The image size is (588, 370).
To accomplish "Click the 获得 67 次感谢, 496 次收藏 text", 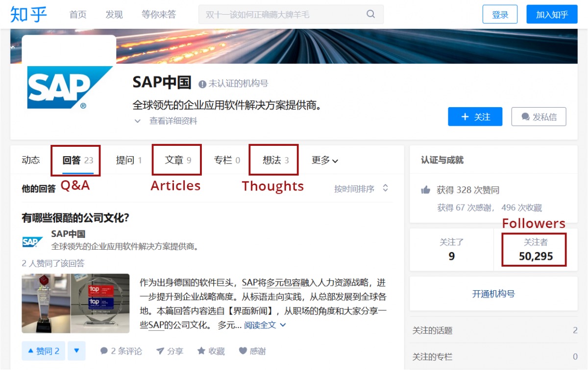I will 490,208.
